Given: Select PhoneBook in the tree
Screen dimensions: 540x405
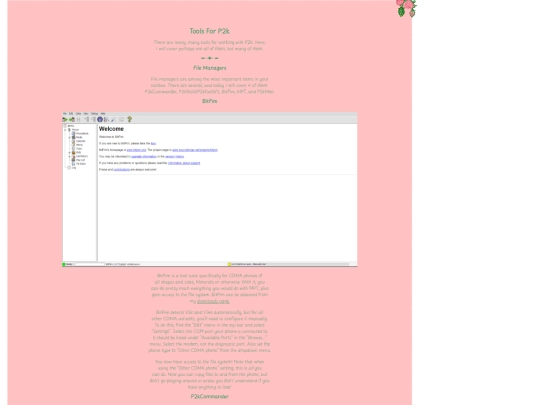Looking at the screenshot, I should point(82,133).
